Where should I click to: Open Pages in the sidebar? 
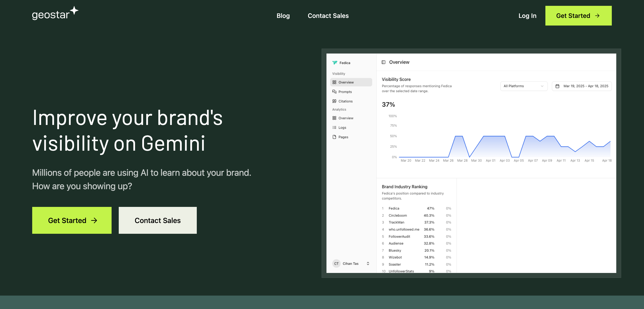click(351, 137)
